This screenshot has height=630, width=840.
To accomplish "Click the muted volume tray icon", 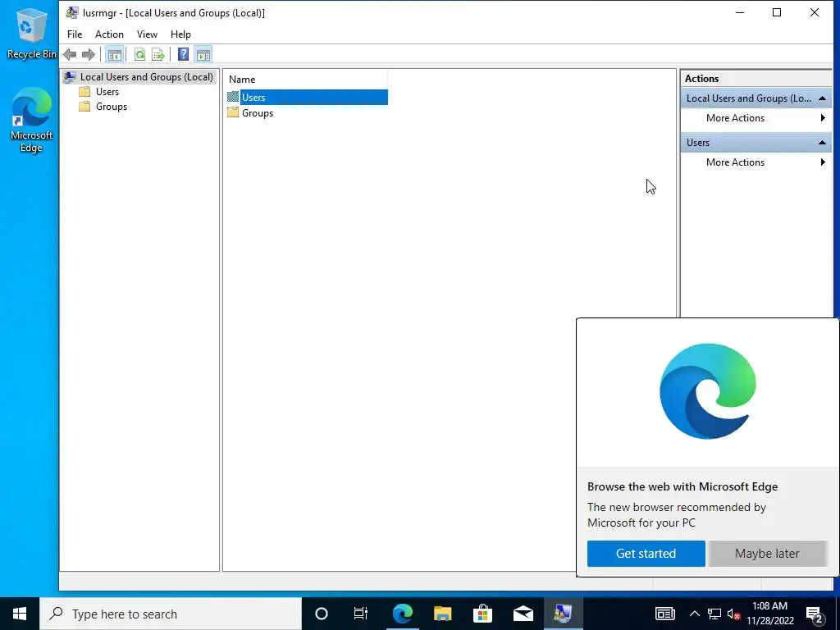I will [x=733, y=614].
